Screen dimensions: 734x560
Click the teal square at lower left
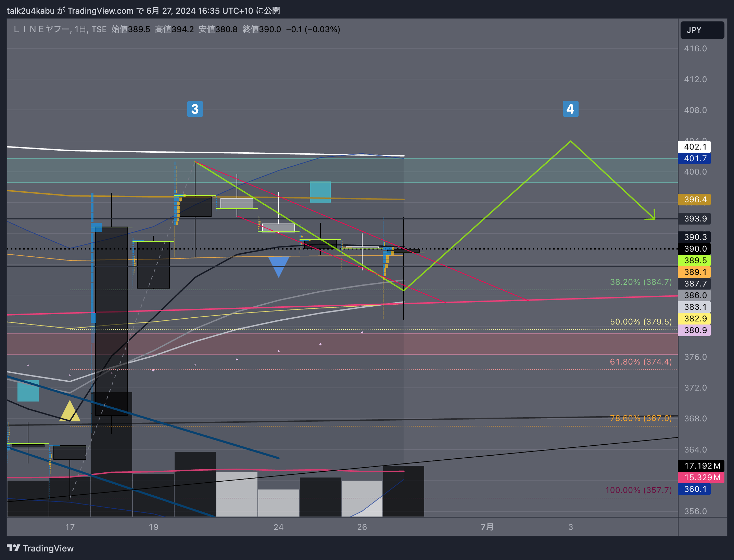(x=28, y=391)
